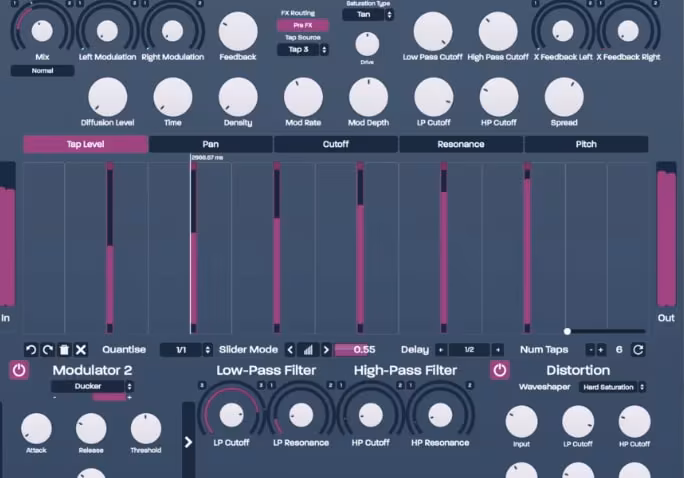The image size is (684, 478).
Task: Click the redo arrow icon
Action: (x=48, y=350)
